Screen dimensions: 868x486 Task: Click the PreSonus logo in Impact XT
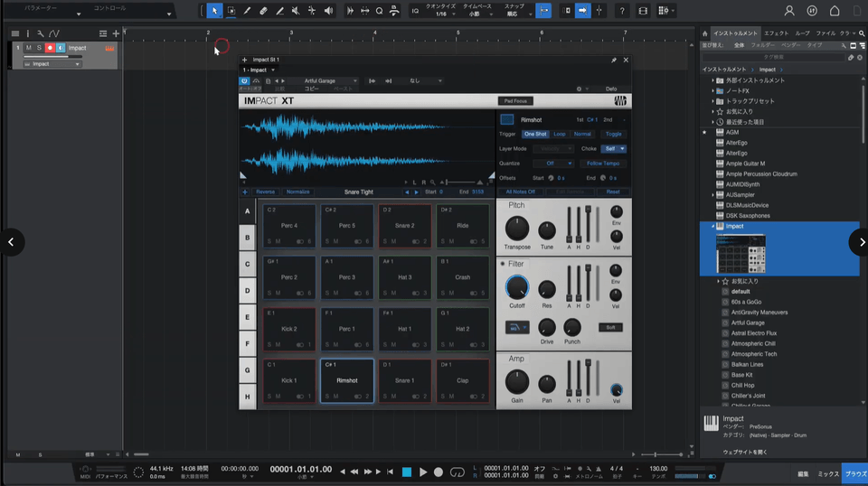click(x=622, y=100)
